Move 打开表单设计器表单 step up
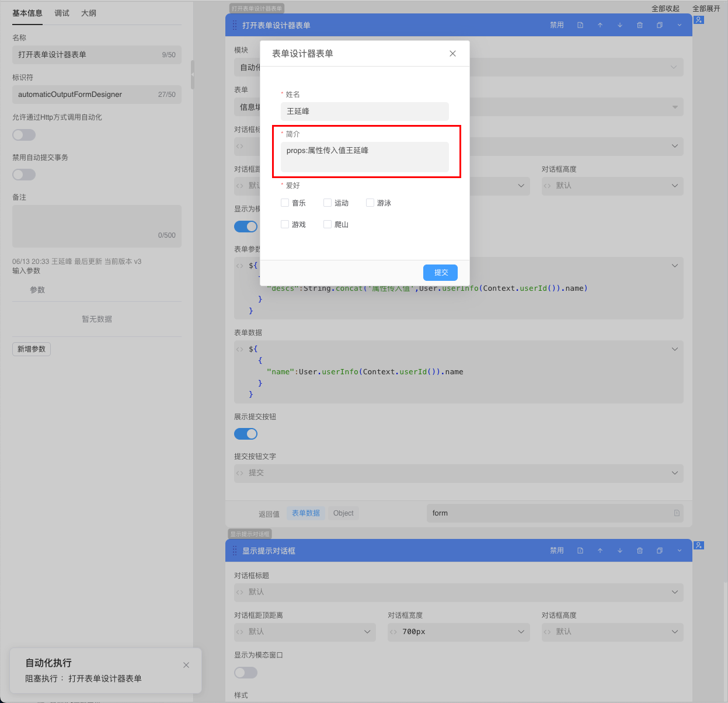 [600, 25]
